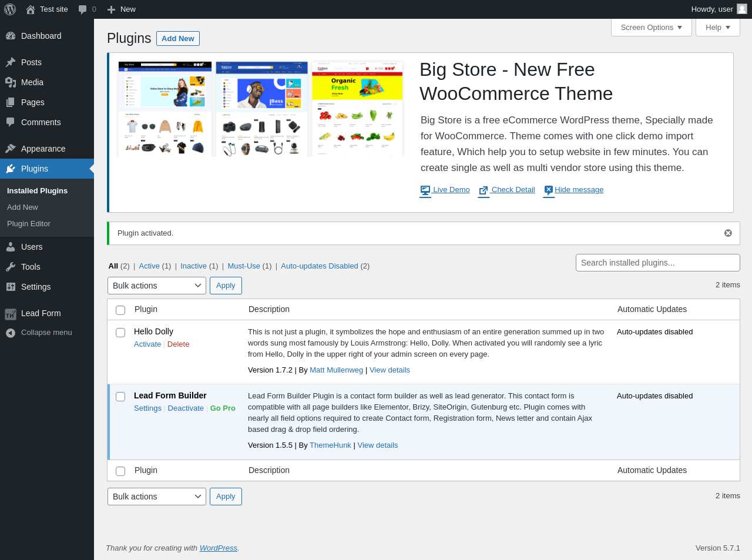The height and width of the screenshot is (560, 752).
Task: Click Add New button beside Plugins heading
Action: coord(178,38)
